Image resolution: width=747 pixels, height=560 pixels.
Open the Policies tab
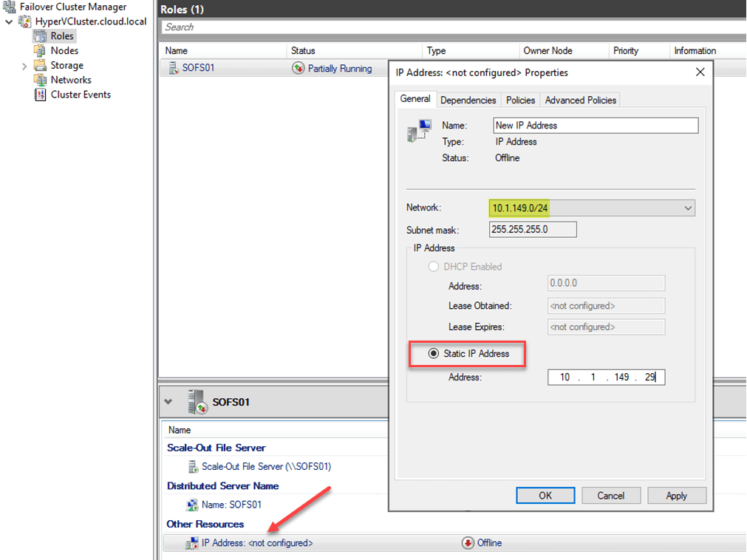point(520,100)
